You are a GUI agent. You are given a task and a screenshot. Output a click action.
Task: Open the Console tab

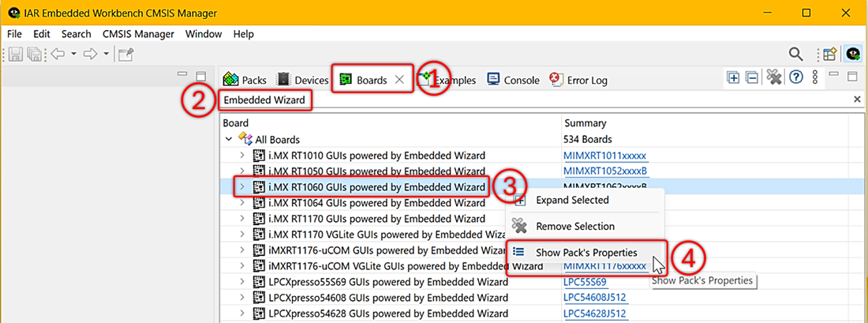513,80
